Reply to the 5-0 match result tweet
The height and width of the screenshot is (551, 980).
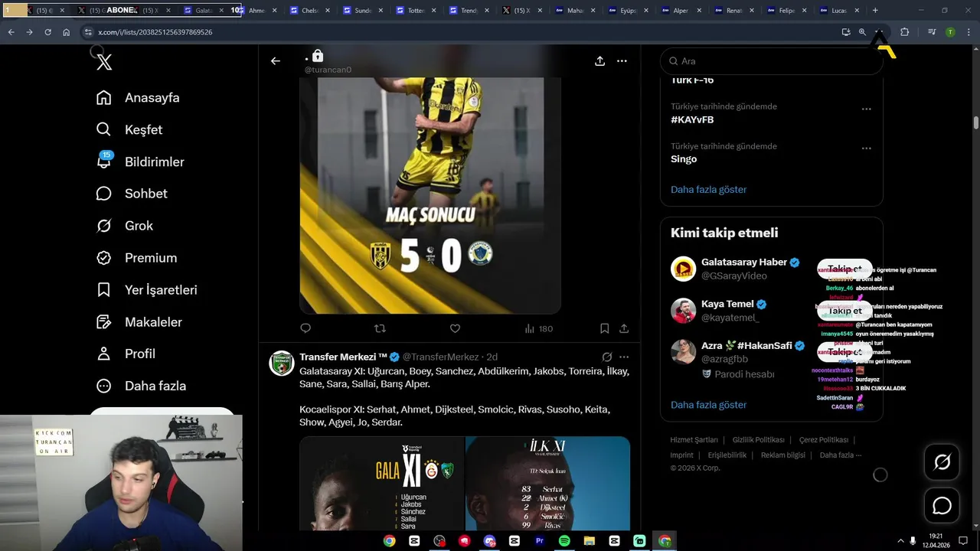click(305, 328)
